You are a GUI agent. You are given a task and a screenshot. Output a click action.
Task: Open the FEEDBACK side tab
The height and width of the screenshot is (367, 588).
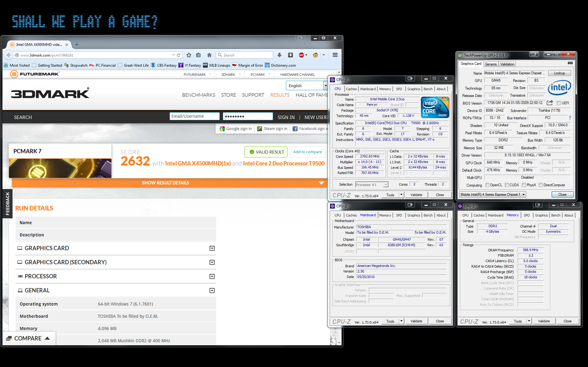point(8,204)
